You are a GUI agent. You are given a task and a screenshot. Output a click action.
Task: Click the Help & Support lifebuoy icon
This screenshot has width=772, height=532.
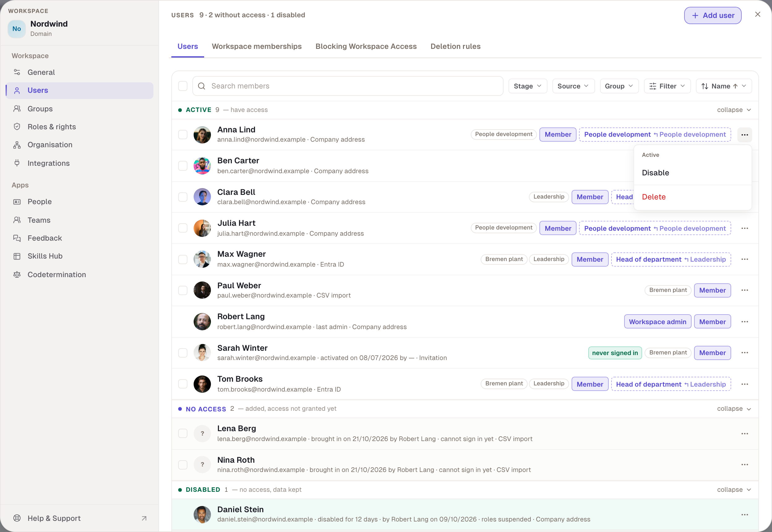coord(17,518)
